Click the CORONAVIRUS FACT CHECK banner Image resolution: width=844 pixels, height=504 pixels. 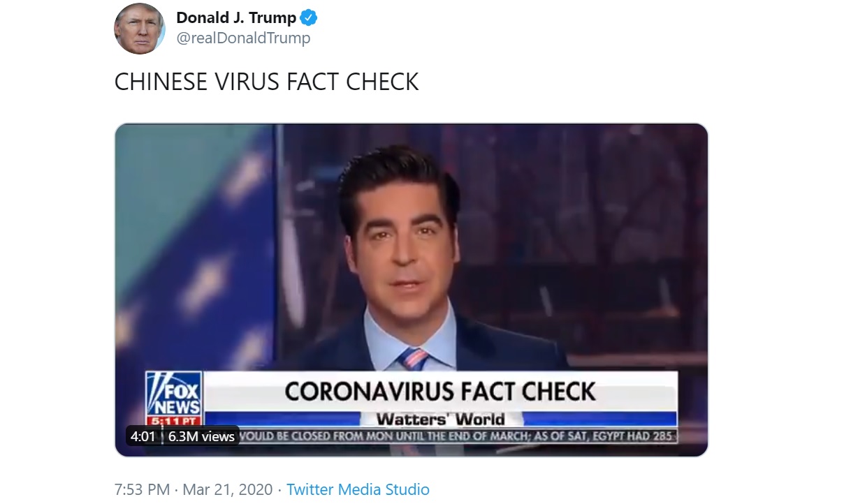click(x=440, y=391)
